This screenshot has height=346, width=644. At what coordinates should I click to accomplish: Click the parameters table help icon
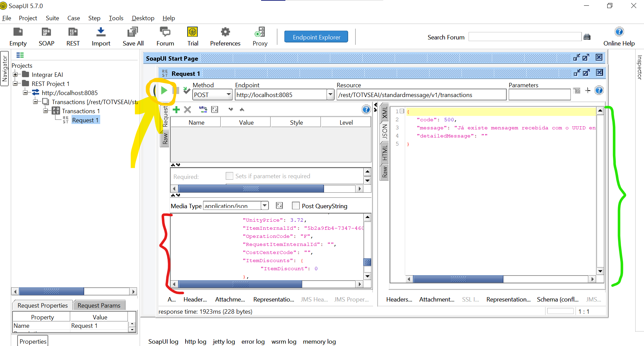pyautogui.click(x=366, y=109)
